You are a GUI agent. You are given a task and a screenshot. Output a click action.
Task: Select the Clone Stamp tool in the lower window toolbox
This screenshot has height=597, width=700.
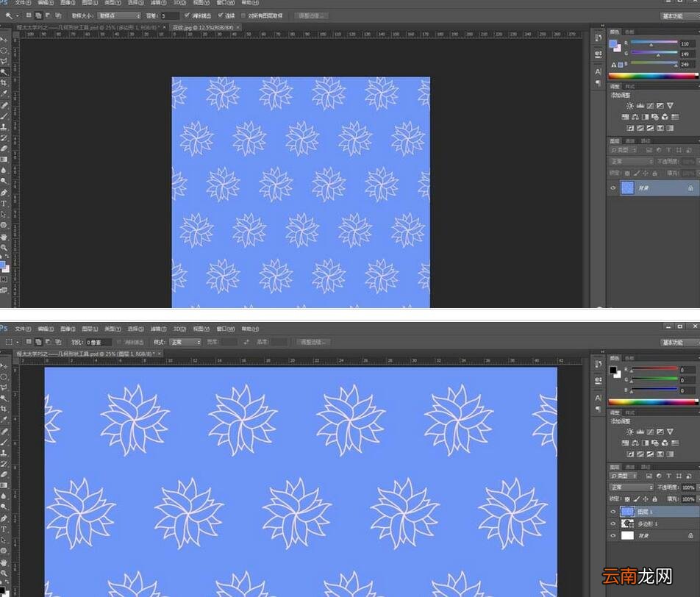(4, 452)
